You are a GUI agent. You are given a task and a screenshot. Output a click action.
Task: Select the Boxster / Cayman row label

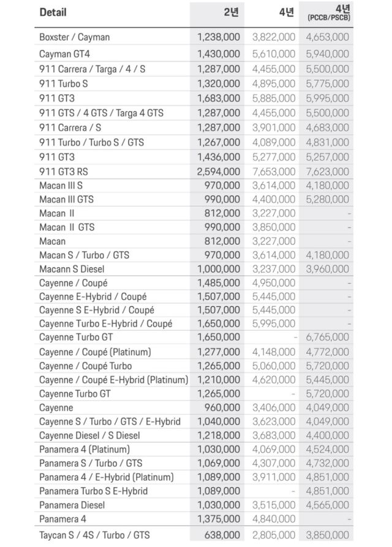75,37
